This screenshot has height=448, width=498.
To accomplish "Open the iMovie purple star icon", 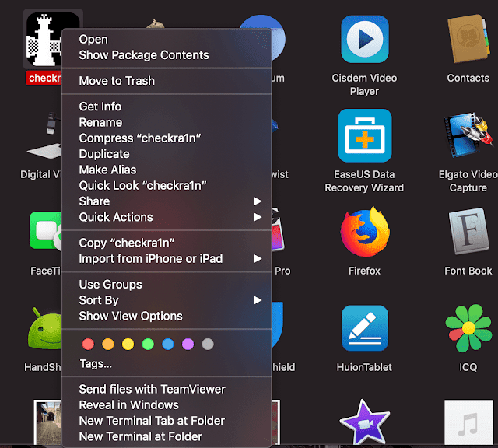I will point(364,422).
